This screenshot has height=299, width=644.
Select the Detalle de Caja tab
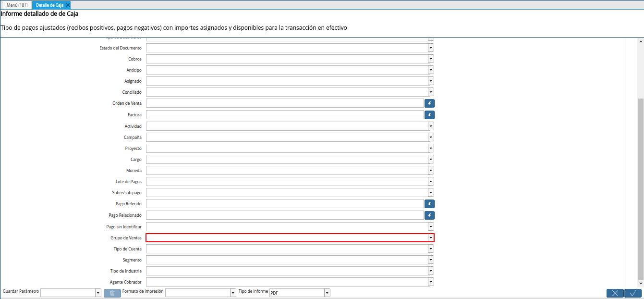48,5
